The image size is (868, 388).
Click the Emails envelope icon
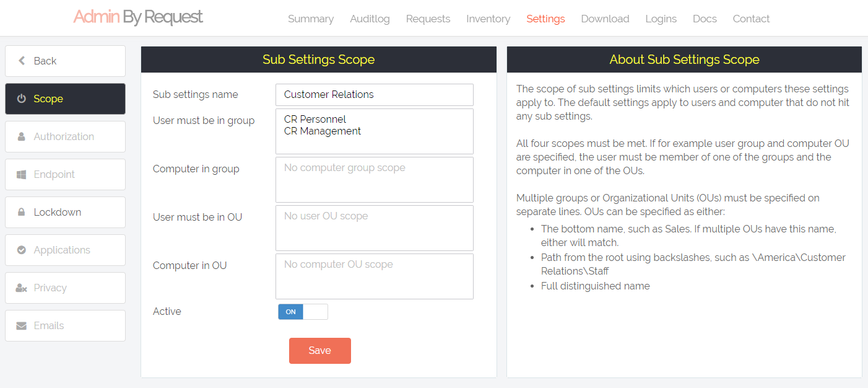(22, 325)
